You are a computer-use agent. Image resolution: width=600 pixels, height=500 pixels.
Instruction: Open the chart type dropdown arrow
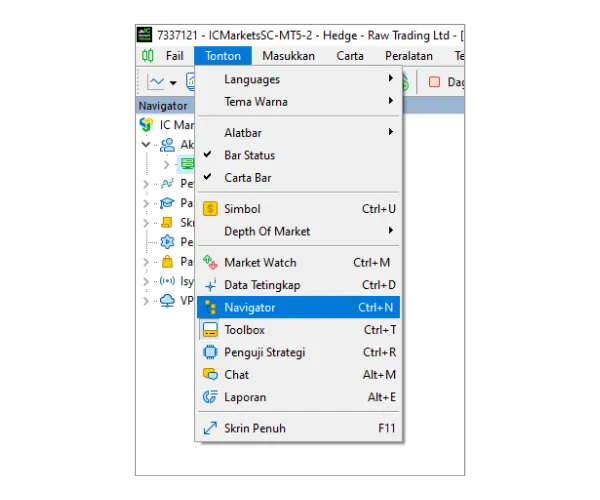tap(173, 83)
